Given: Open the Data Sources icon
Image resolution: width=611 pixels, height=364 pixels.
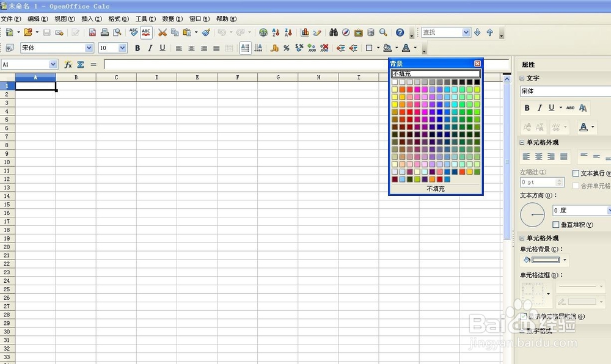Looking at the screenshot, I should (371, 33).
